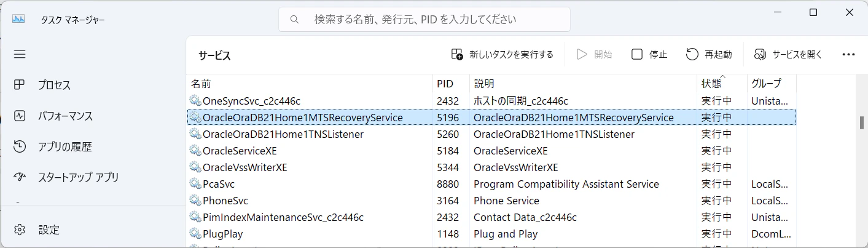Click gear icon beside OracleOraDB21Home1MTSRecoveryService name
Image resolution: width=868 pixels, height=248 pixels.
click(195, 117)
